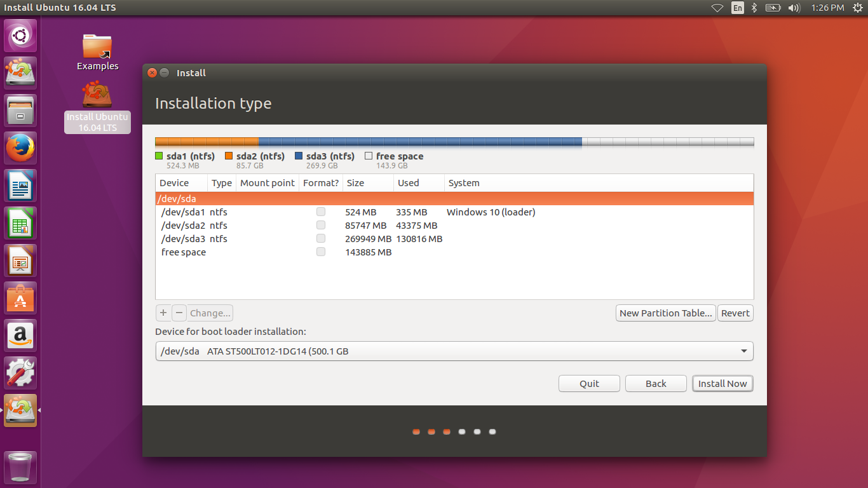Select the Examples folder on the desktop
This screenshot has width=868, height=488.
pos(97,52)
